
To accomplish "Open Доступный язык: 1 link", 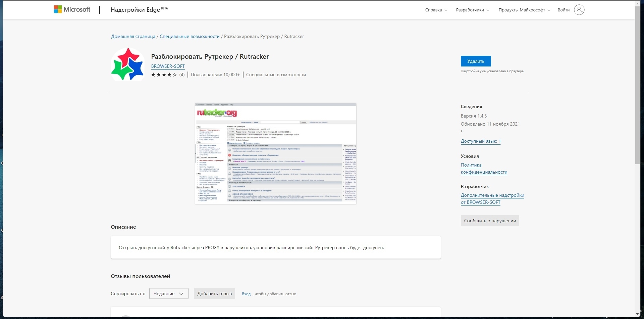I will (481, 141).
